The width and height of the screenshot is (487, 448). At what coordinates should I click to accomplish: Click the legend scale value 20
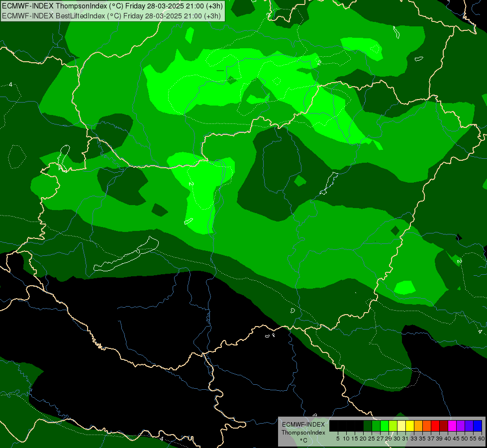click(363, 439)
